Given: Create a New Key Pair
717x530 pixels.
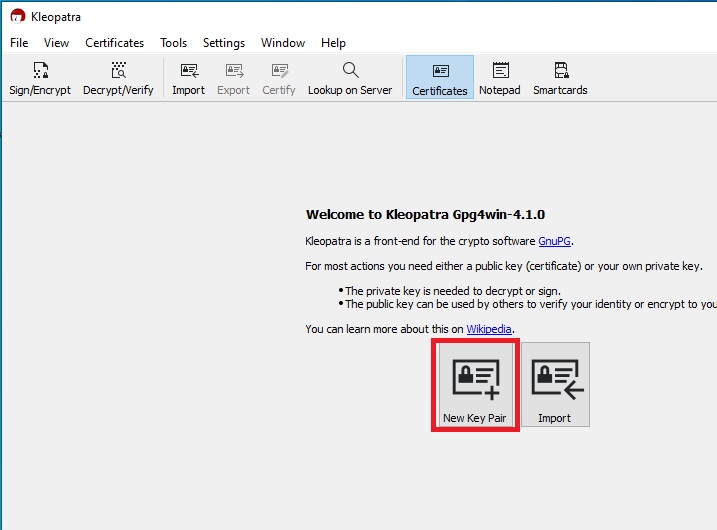Looking at the screenshot, I should point(475,385).
